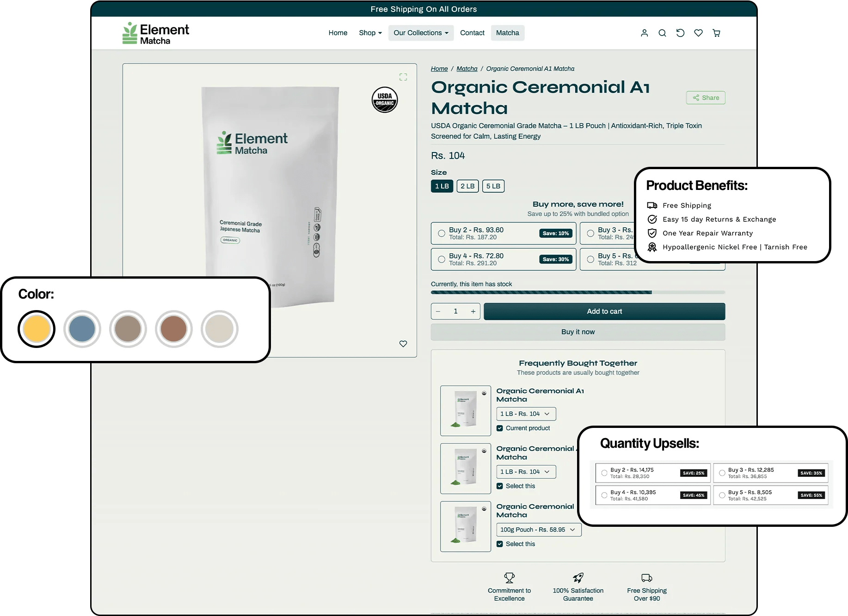Screen dimensions: 848x616
Task: Open Matcha in the navigation bar
Action: [507, 33]
